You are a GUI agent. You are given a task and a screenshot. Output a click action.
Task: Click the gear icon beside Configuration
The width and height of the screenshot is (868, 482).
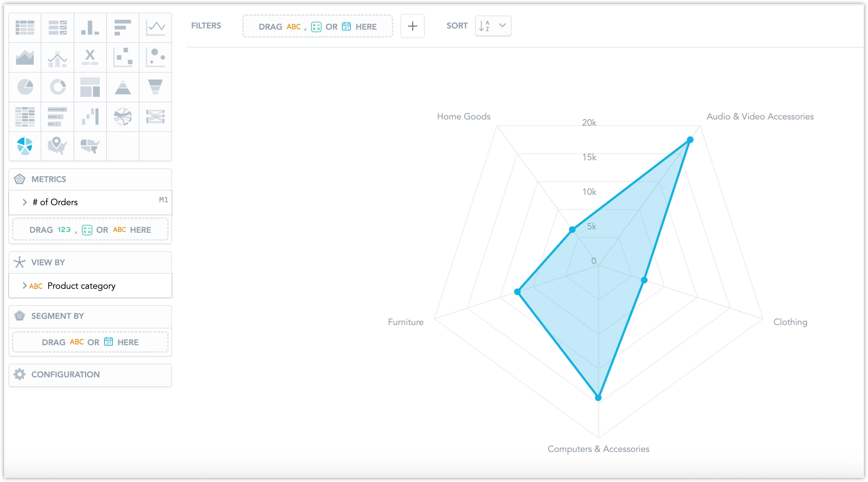[19, 374]
